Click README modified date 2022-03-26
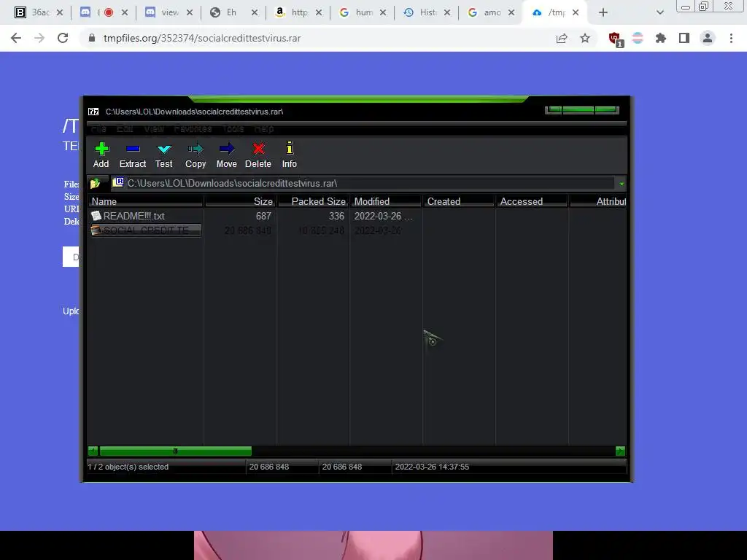Viewport: 747px width, 560px height. 383,216
